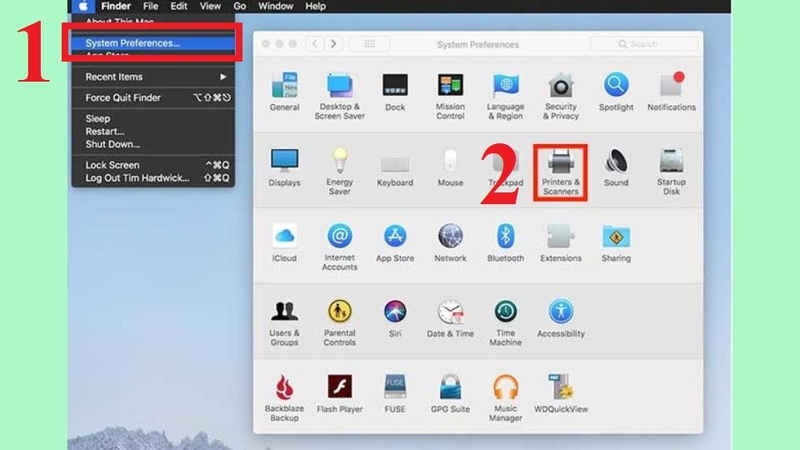This screenshot has height=450, width=800.
Task: Open the View menu
Action: [210, 6]
